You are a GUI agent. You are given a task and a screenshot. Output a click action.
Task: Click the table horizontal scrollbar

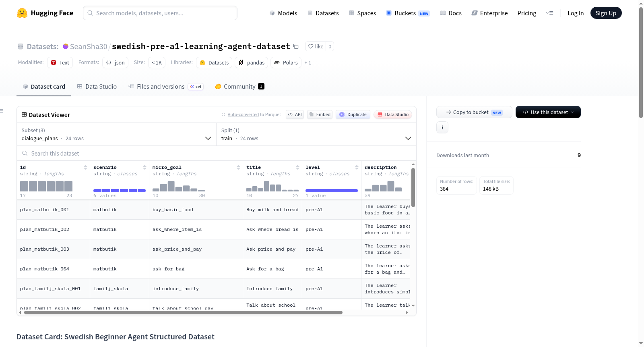tap(183, 312)
